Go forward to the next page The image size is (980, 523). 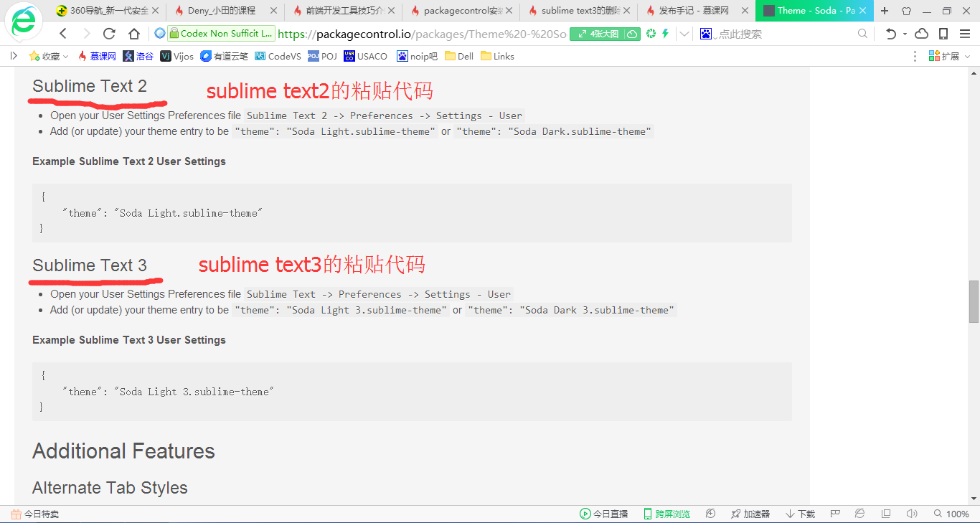coord(87,34)
